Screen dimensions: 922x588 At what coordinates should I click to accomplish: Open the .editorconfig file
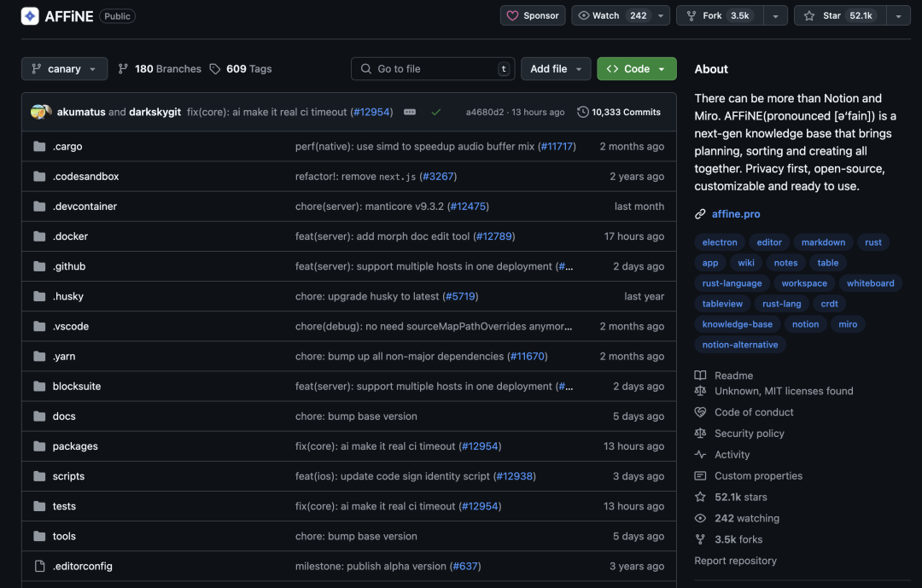point(82,567)
